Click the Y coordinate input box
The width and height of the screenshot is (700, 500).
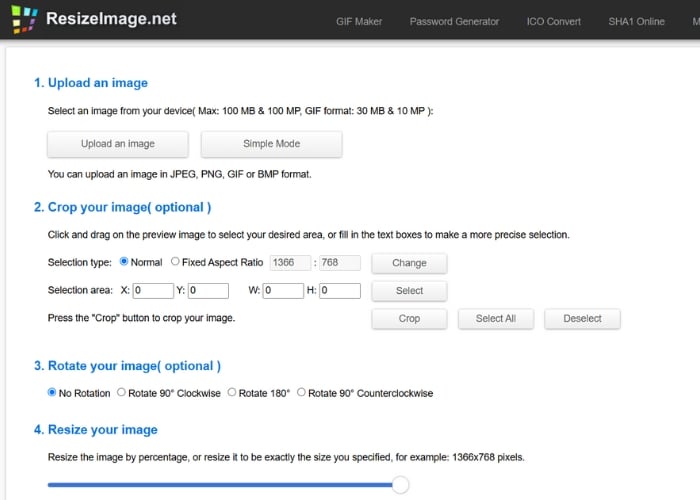point(208,291)
